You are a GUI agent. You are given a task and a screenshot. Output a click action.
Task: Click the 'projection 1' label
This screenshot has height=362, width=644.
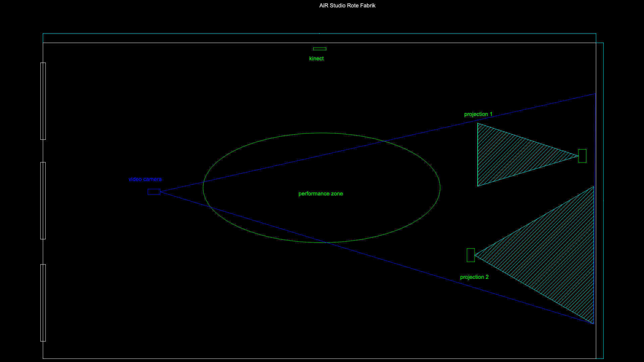(478, 114)
